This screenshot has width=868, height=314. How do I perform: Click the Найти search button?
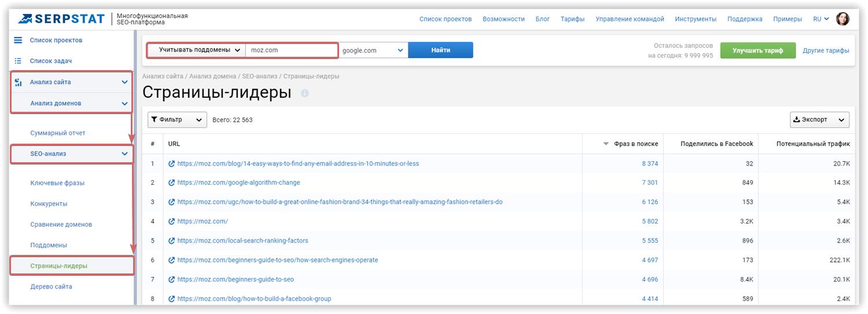440,50
